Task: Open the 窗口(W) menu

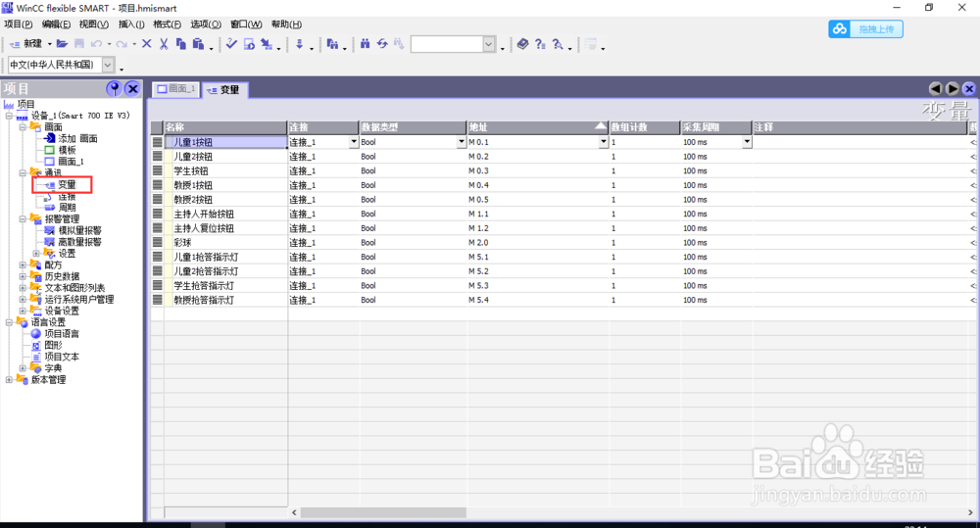Action: click(x=246, y=24)
